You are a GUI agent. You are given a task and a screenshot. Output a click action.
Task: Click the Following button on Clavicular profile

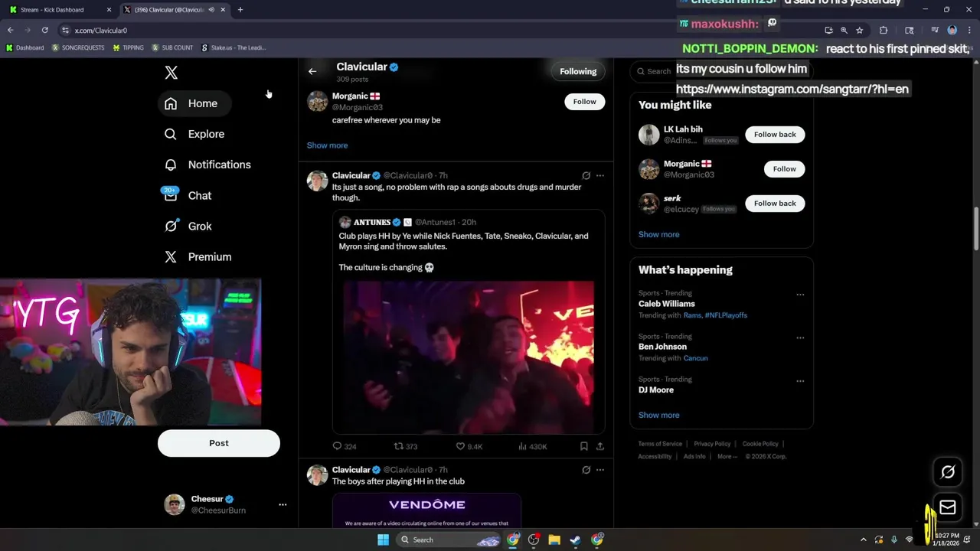tap(578, 71)
